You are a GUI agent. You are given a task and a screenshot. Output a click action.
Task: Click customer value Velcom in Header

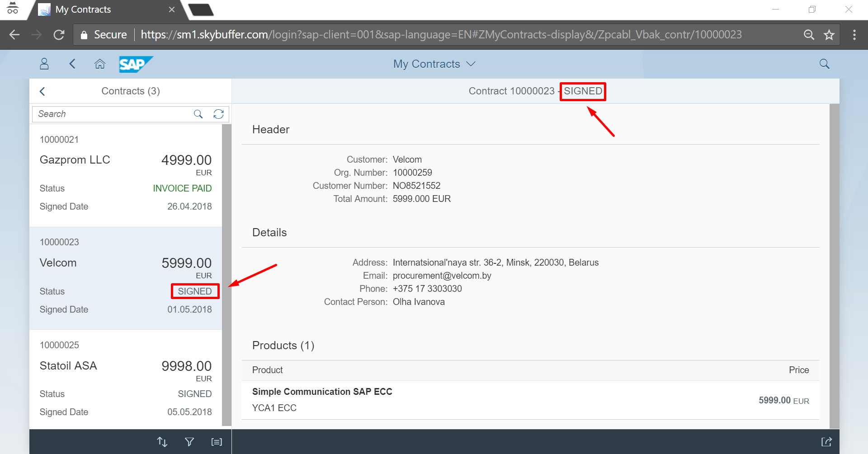tap(407, 159)
